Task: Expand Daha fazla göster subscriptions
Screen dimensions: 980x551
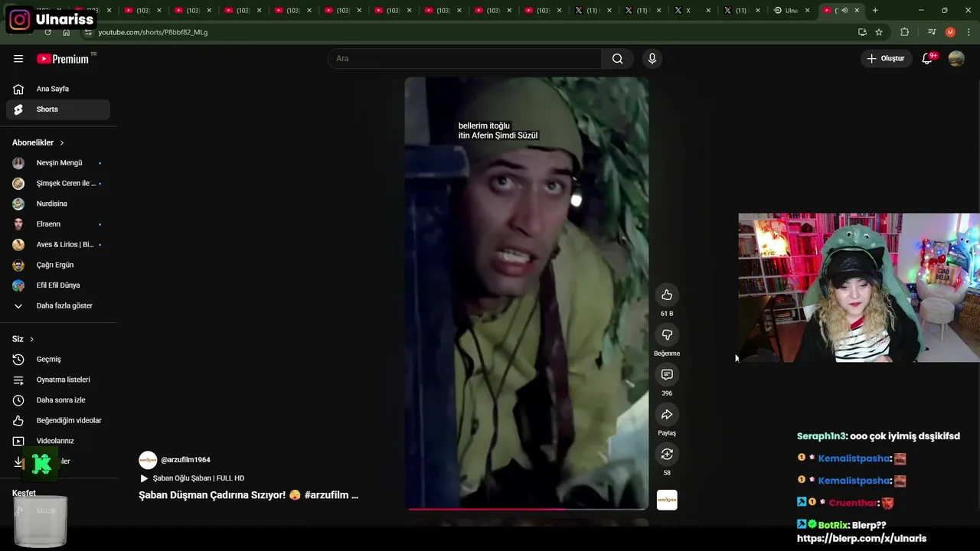Action: pyautogui.click(x=58, y=306)
